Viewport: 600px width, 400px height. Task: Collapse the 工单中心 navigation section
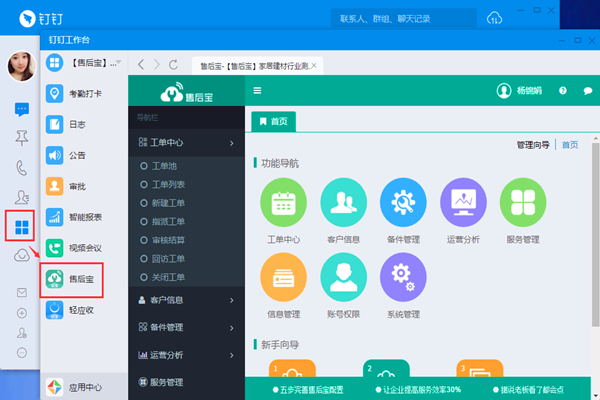tap(186, 142)
